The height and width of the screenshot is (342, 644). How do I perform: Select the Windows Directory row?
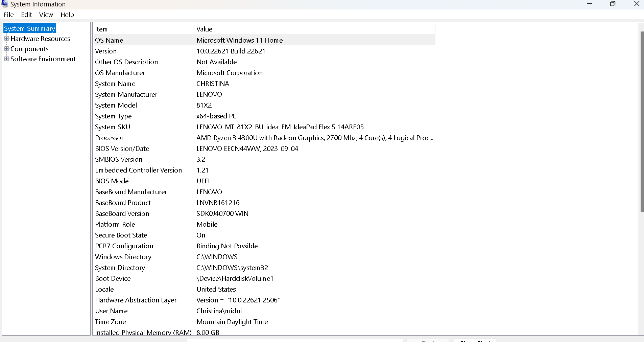[264, 257]
